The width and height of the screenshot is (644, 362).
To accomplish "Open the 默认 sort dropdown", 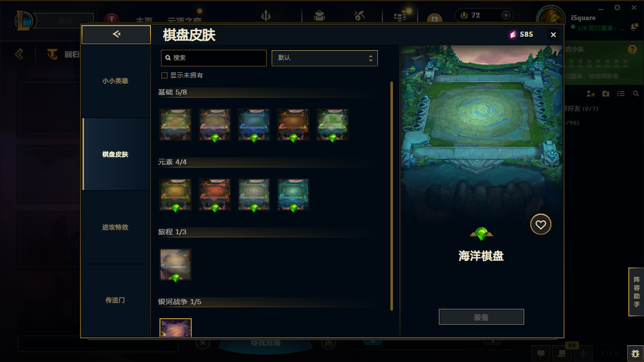I will [x=325, y=58].
